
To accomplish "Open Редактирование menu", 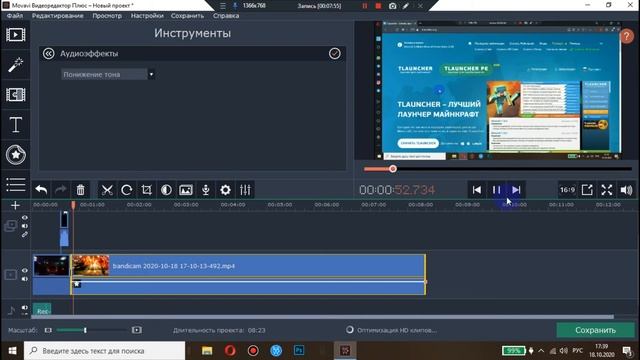I will [58, 16].
